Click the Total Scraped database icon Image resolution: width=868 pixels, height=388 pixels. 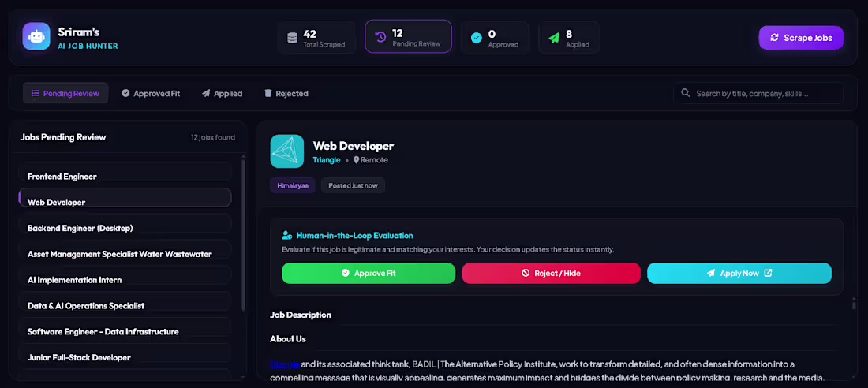(292, 38)
